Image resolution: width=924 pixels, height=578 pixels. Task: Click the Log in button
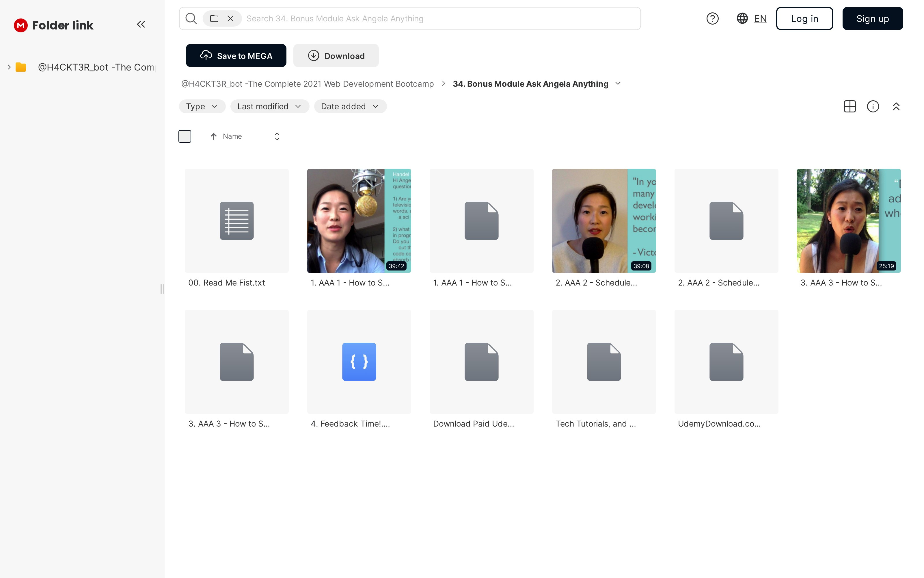[x=804, y=18]
